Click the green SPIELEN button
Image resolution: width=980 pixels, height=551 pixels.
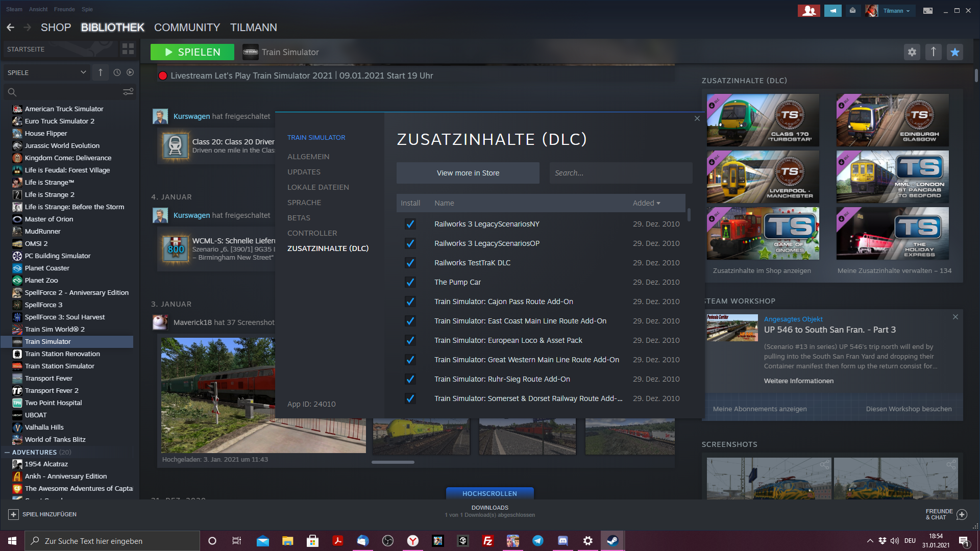192,52
